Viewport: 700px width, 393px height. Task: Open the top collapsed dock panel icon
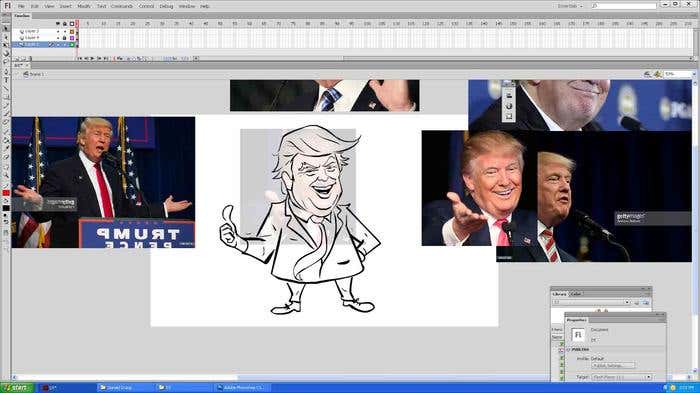[x=508, y=95]
